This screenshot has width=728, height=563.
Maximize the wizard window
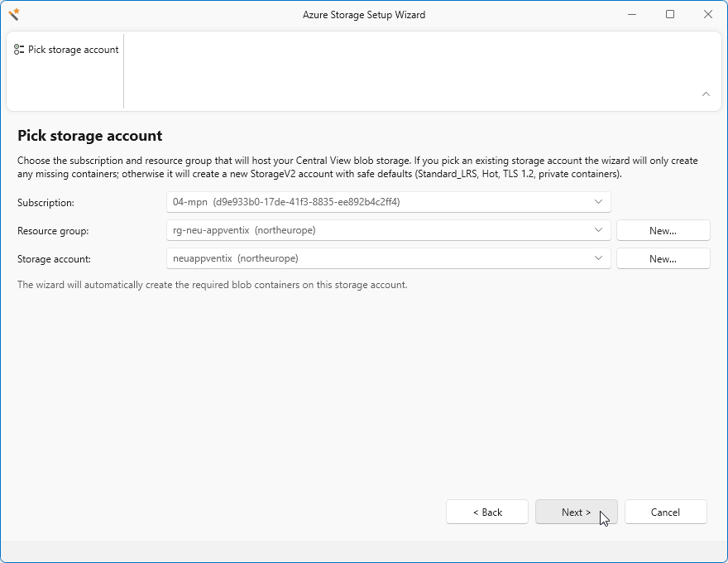tap(670, 14)
